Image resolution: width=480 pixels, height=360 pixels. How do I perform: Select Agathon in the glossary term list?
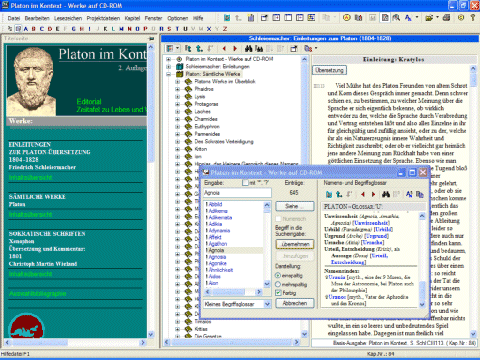(x=217, y=244)
